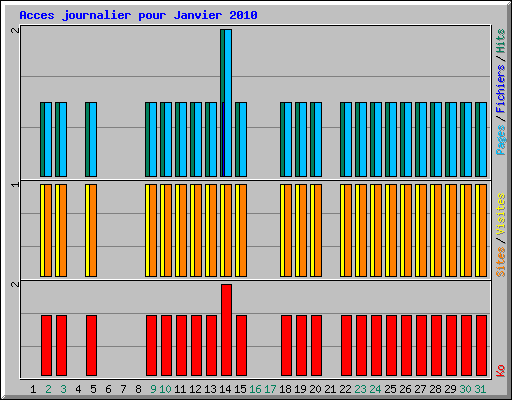Select day 27 on the x-axis
This screenshot has height=400, width=512.
420,389
